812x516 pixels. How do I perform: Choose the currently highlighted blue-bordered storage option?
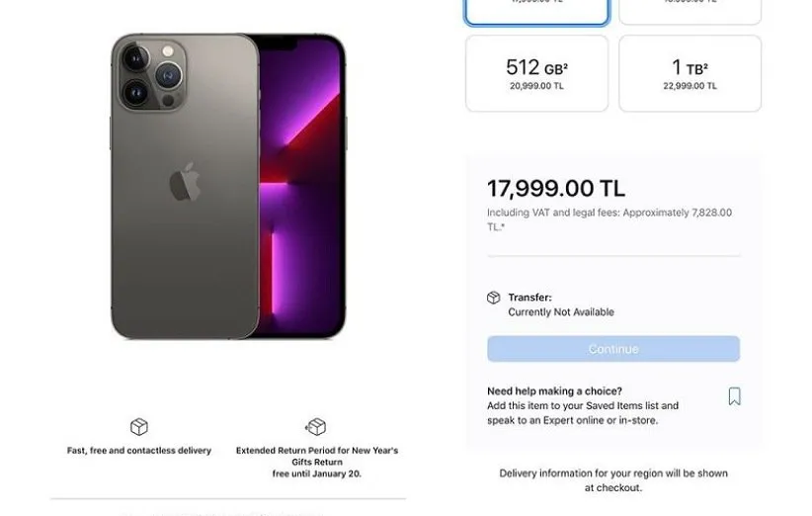[x=537, y=12]
